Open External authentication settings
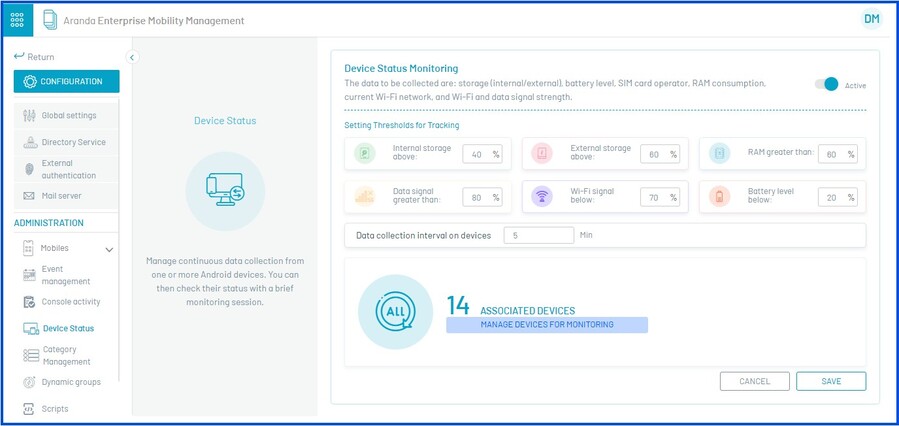 pyautogui.click(x=68, y=169)
